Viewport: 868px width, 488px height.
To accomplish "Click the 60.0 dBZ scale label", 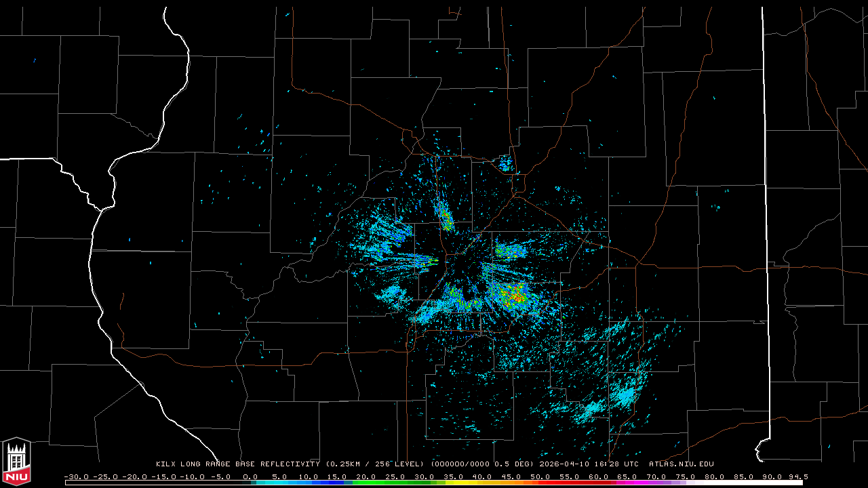I will 599,476.
